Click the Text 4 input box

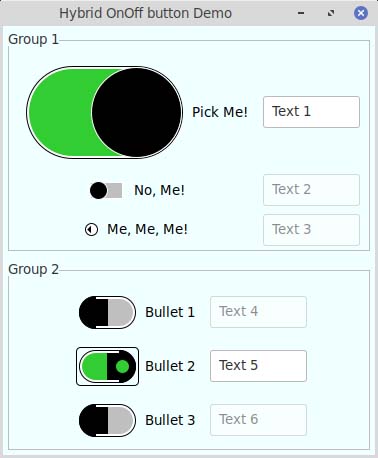click(x=258, y=312)
